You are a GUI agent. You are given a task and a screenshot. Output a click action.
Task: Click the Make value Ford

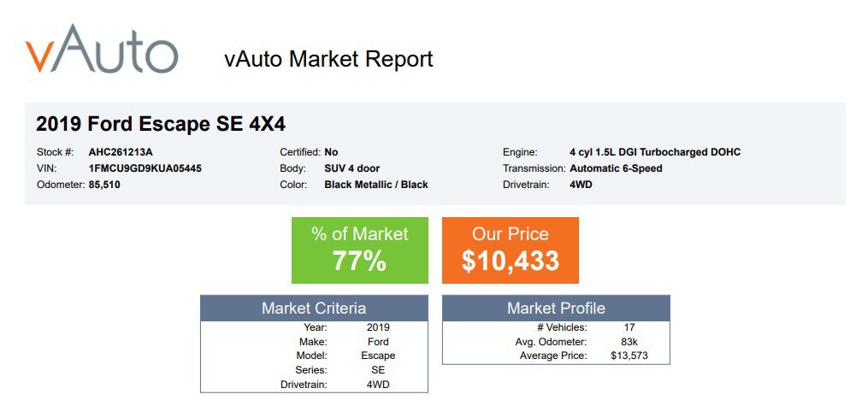(x=378, y=342)
